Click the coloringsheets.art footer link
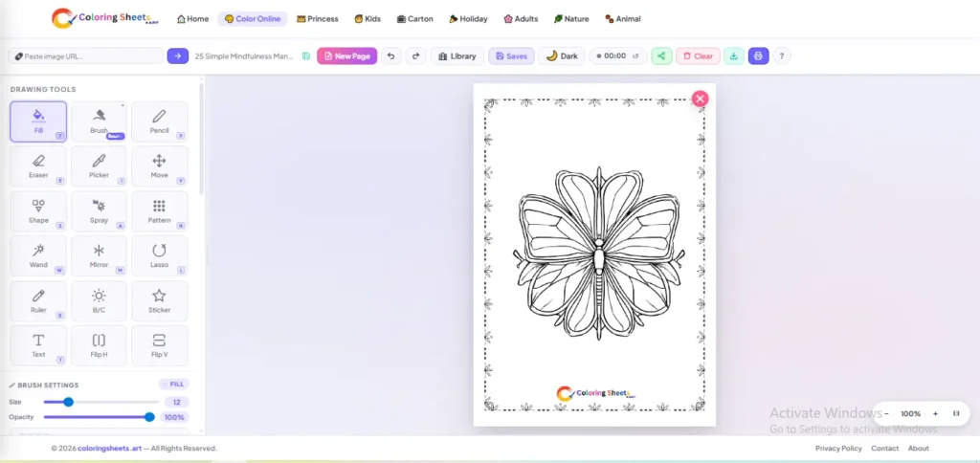Viewport: 980px width, 463px height. [110, 448]
